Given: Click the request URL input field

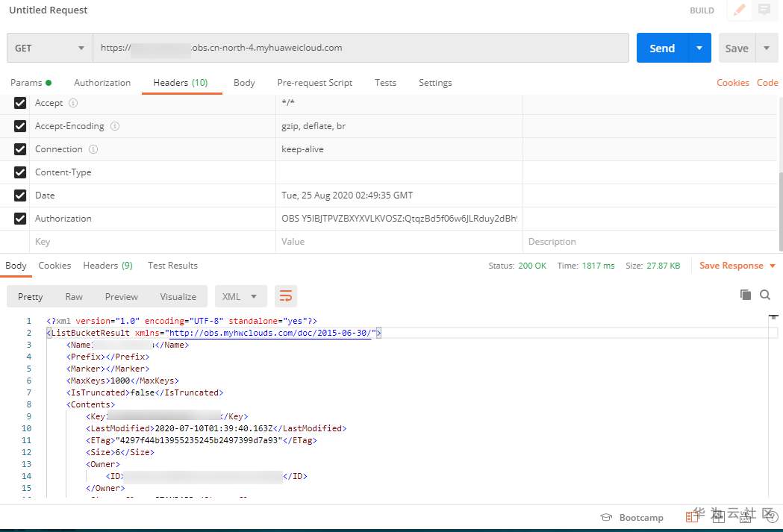Looking at the screenshot, I should coord(361,48).
